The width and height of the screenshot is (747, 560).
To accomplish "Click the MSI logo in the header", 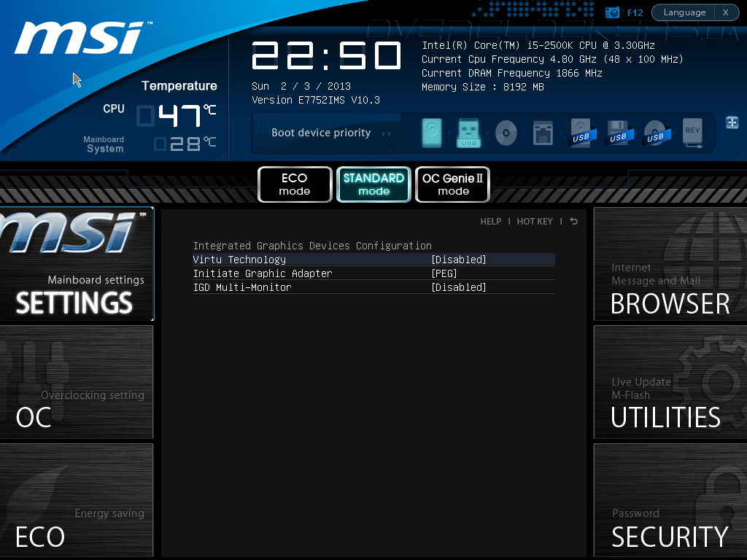I will coord(82,38).
